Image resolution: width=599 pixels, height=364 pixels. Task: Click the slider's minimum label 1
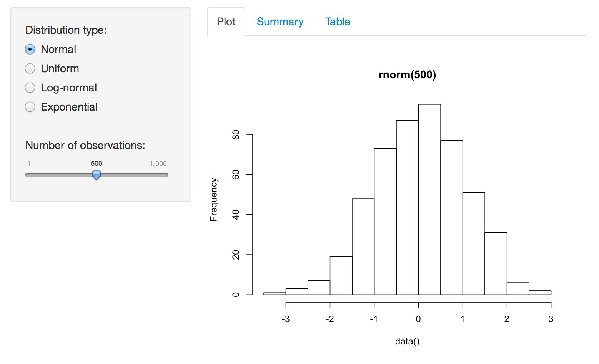[x=29, y=164]
